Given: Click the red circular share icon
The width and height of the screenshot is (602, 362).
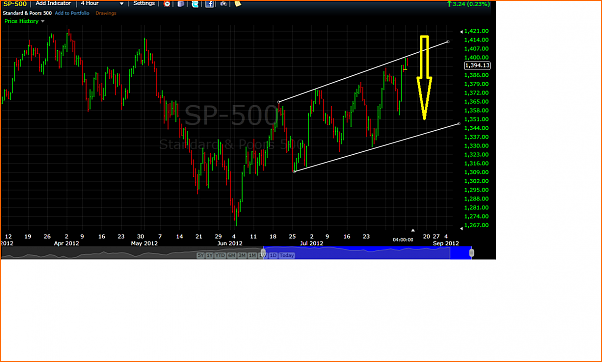Looking at the screenshot, I should click(x=167, y=4).
